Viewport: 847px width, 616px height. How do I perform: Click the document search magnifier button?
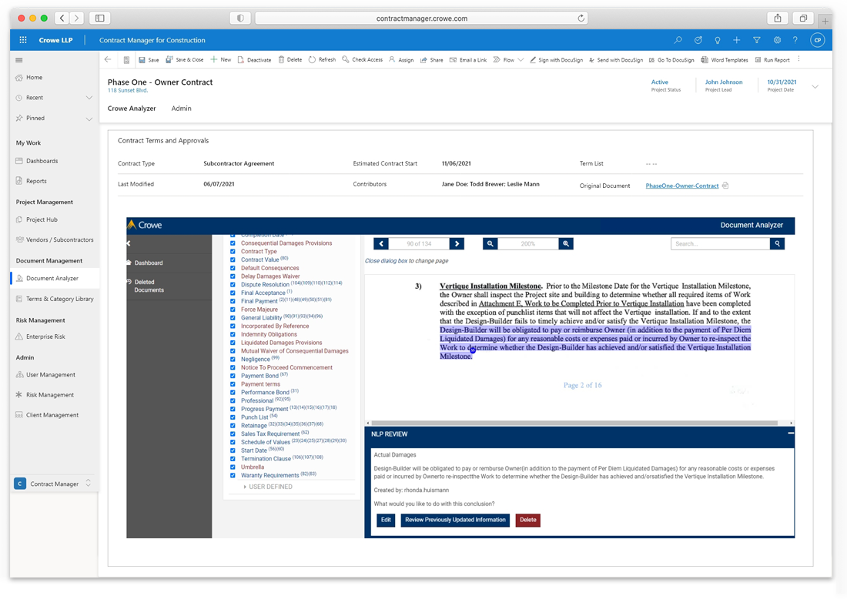point(778,243)
